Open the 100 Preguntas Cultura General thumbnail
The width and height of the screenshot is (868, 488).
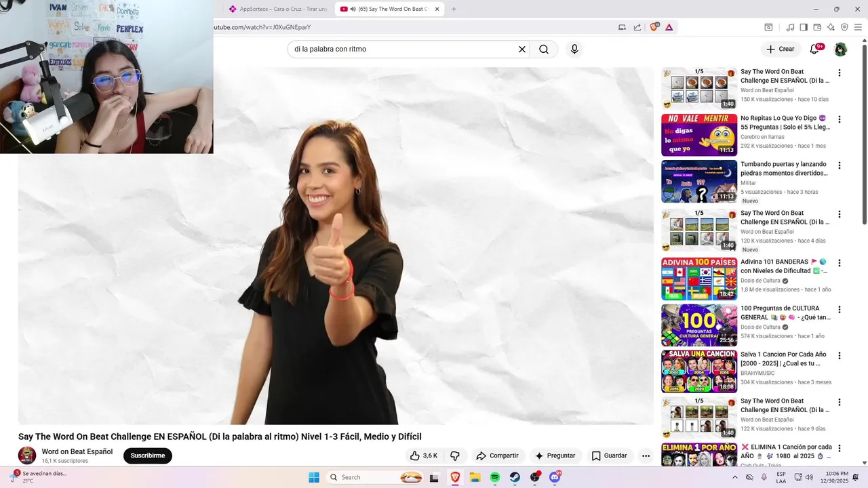(699, 325)
